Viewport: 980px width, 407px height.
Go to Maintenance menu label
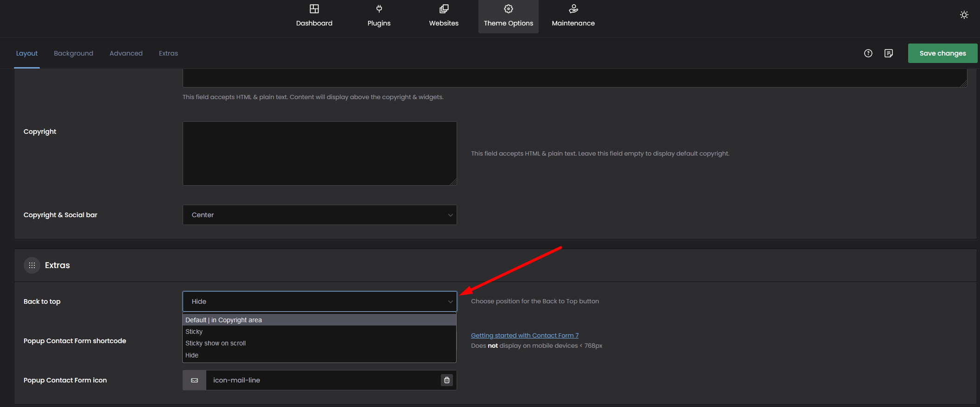(x=573, y=23)
